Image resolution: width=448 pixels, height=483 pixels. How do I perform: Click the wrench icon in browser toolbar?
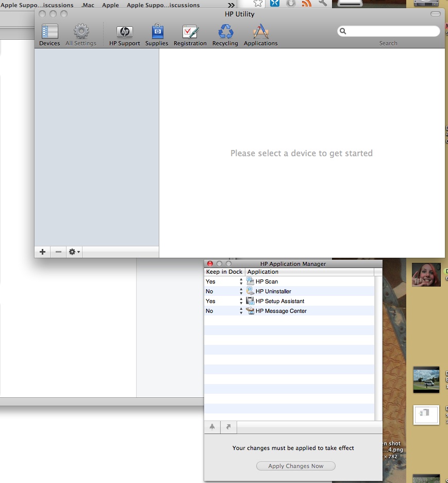pyautogui.click(x=323, y=3)
